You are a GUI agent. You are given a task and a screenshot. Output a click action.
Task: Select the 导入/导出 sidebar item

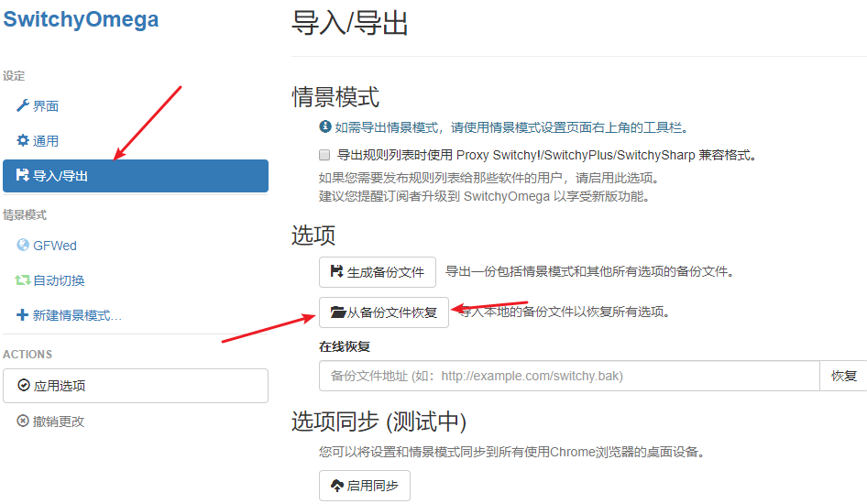click(136, 176)
